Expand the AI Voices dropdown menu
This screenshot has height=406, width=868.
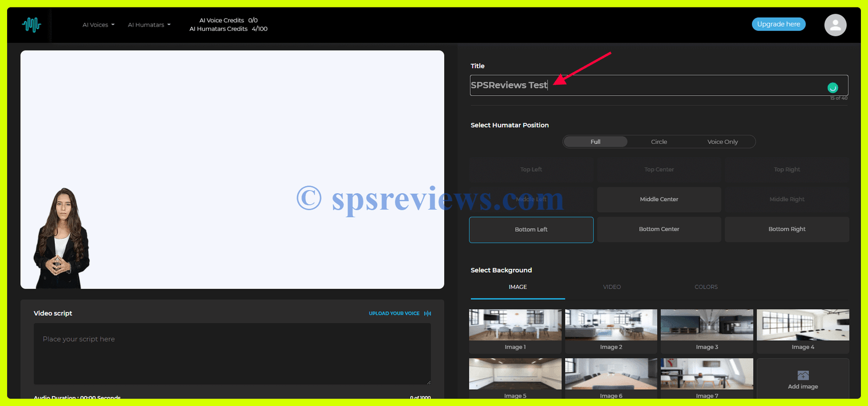pyautogui.click(x=98, y=25)
